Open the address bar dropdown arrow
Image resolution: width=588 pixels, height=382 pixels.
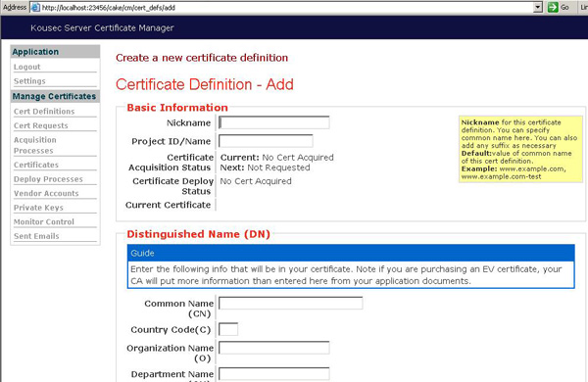click(x=538, y=7)
